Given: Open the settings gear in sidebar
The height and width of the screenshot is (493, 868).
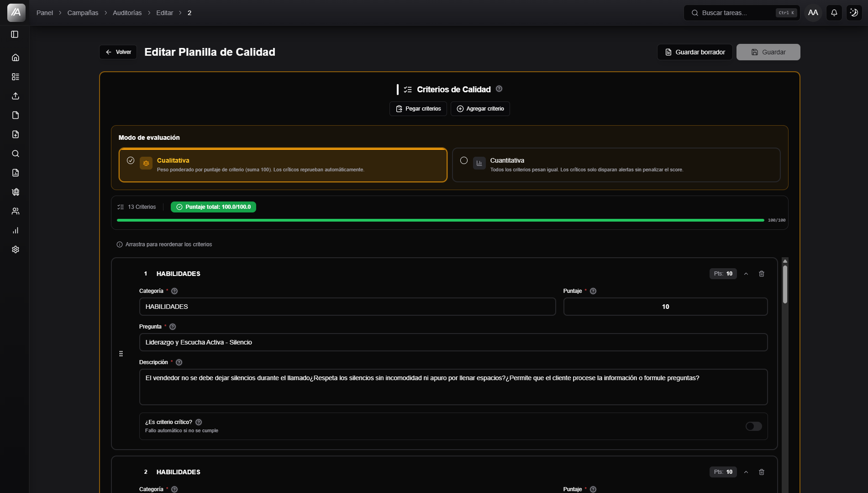Looking at the screenshot, I should (x=16, y=249).
